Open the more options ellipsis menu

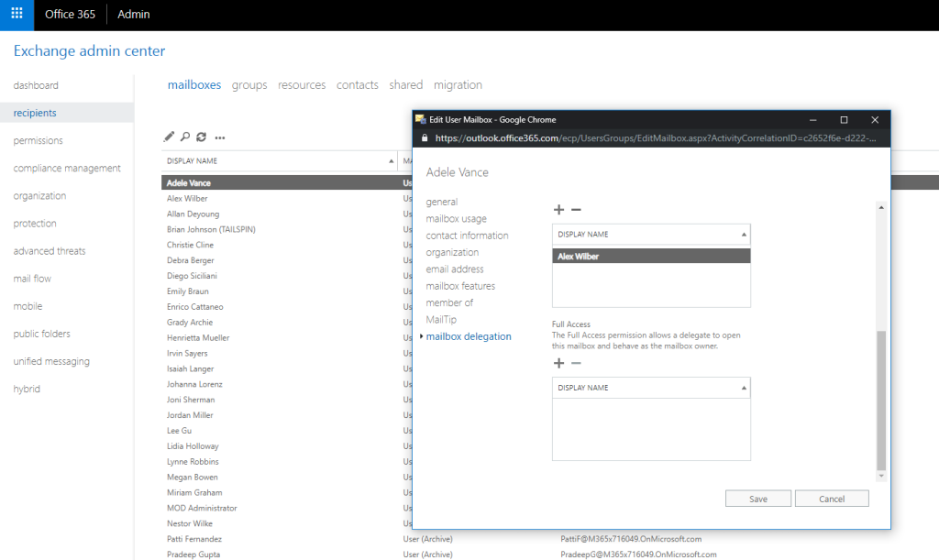click(220, 136)
